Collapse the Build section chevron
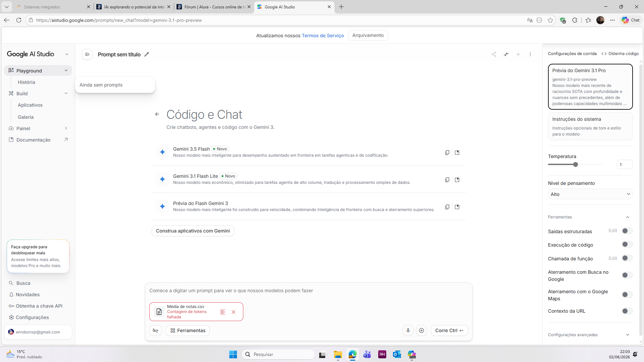Screen dimensions: 644x362 point(66,93)
